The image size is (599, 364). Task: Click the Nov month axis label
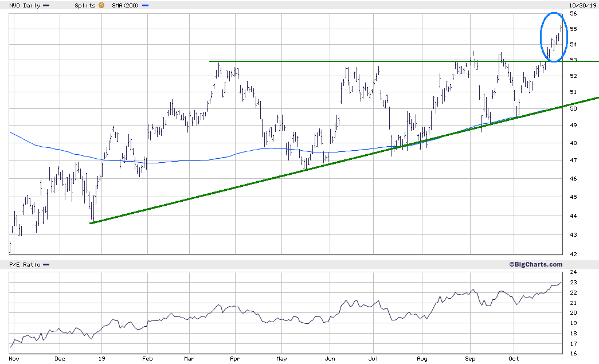pyautogui.click(x=14, y=359)
